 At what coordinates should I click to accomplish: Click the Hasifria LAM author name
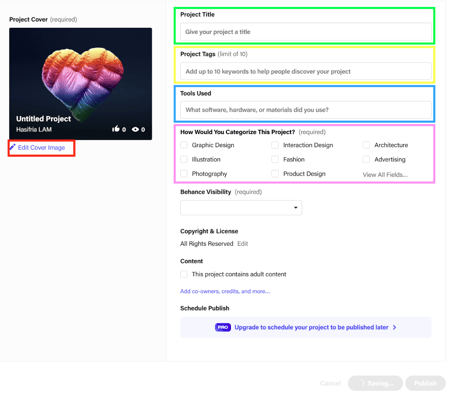point(34,129)
